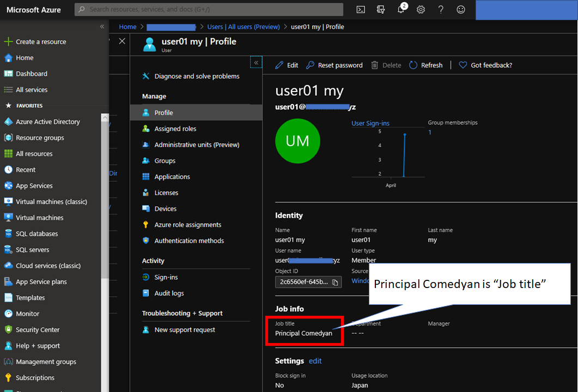578x392 pixels.
Task: Open All services in the sidebar
Action: [26, 89]
